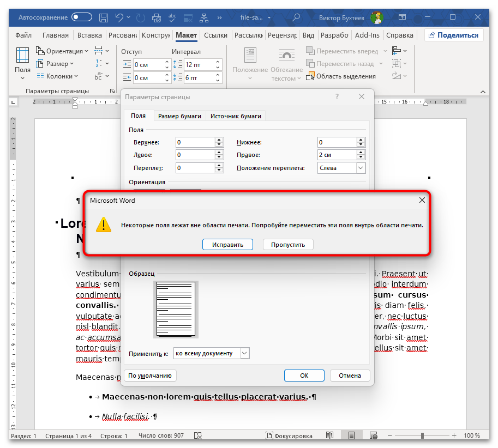Collapse the ribbon with the chevron
Screen dimensions: 498x448
tap(483, 92)
